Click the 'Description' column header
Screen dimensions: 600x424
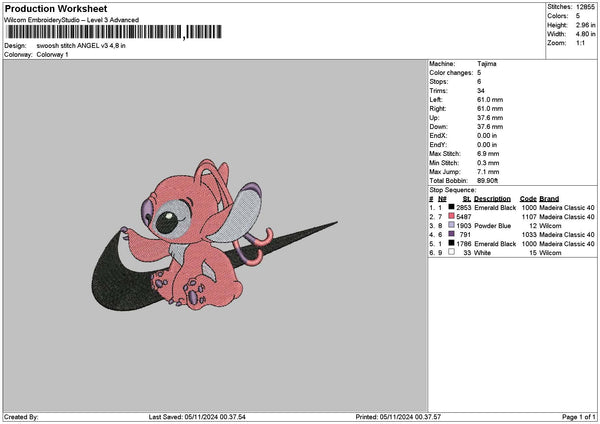(x=492, y=199)
